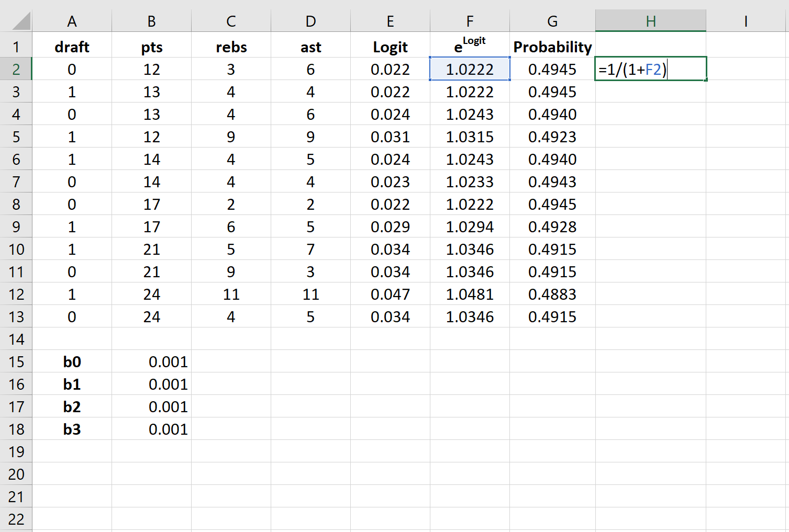
Task: Select row 22 header
Action: pos(16,519)
